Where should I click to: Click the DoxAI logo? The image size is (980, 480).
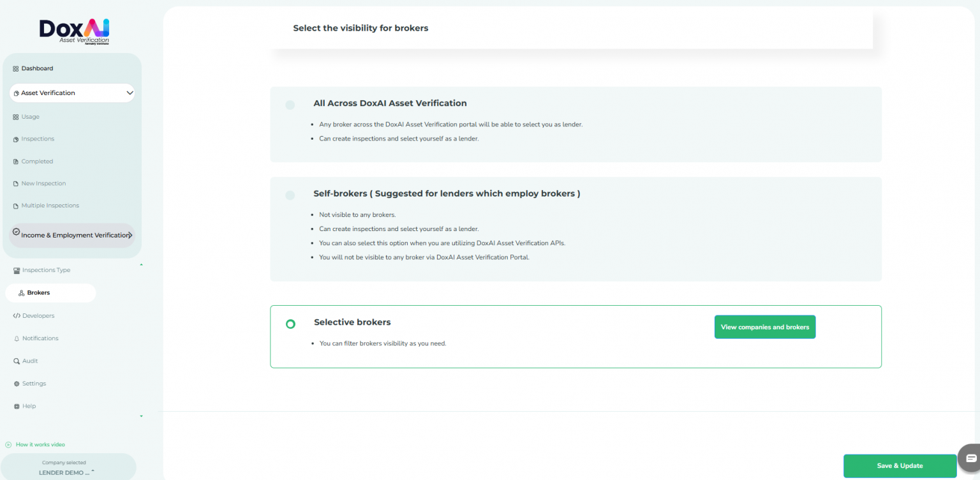[73, 29]
